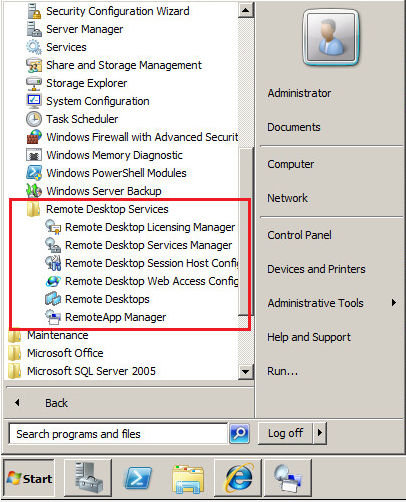Go Back to the main Start menu
Image resolution: width=406 pixels, height=502 pixels.
pyautogui.click(x=56, y=403)
